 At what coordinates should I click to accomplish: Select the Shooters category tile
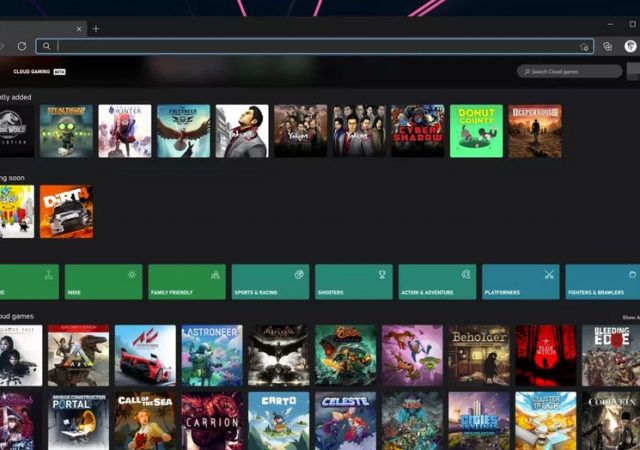[353, 282]
